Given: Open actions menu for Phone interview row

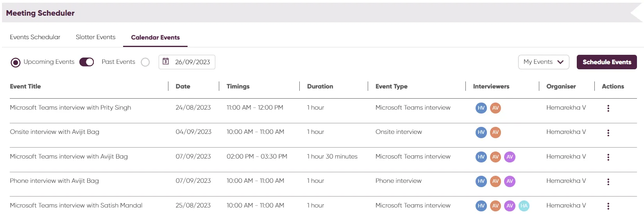Looking at the screenshot, I should 608,182.
